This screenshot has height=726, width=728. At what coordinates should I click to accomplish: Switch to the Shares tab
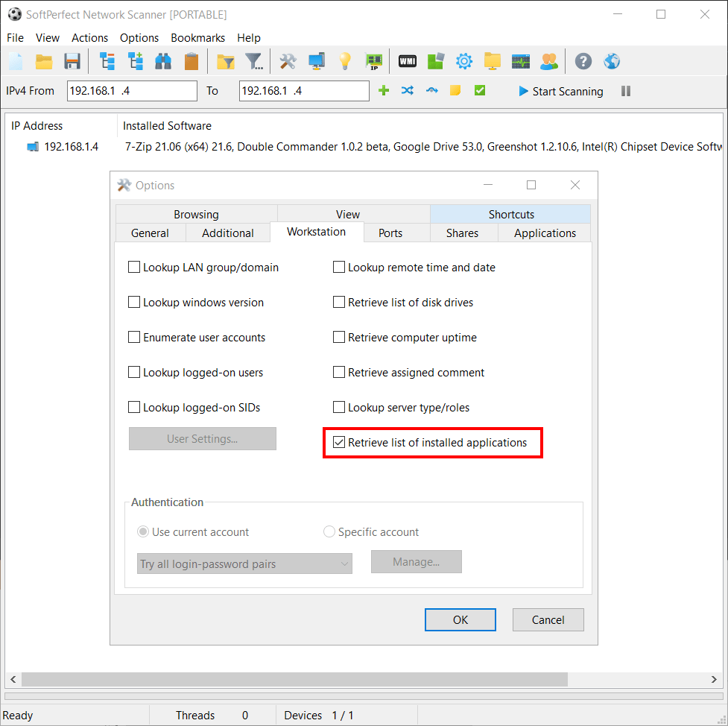click(x=463, y=233)
